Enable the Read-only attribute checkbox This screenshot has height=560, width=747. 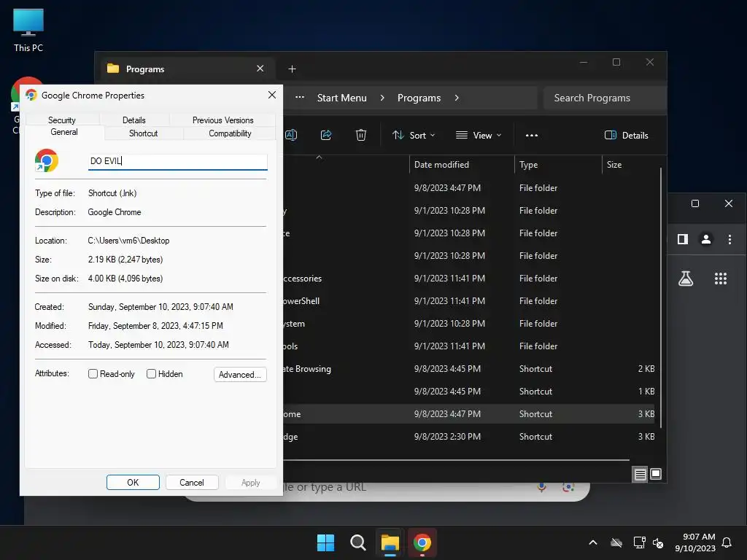tap(93, 374)
